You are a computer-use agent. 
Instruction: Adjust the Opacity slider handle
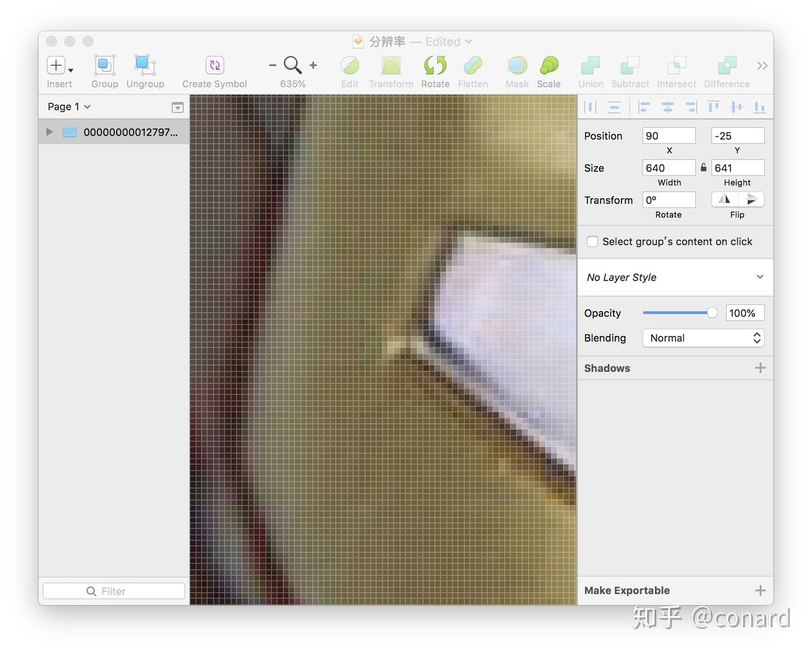click(x=712, y=313)
